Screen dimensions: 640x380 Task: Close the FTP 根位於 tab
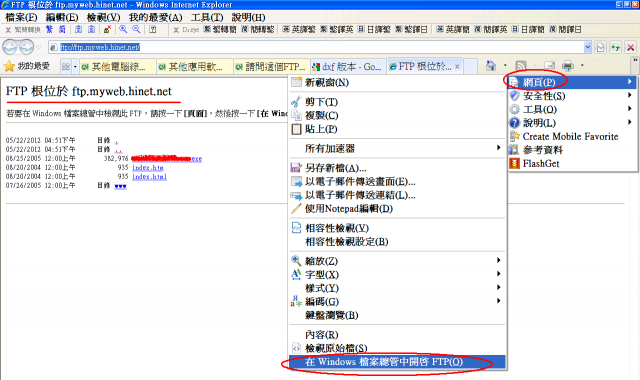coord(457,67)
